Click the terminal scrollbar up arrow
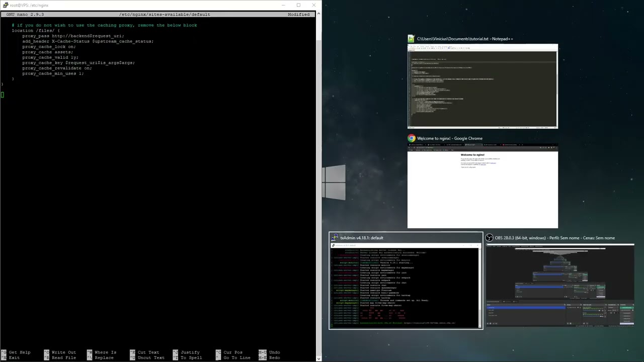This screenshot has width=644, height=362. pos(318,14)
